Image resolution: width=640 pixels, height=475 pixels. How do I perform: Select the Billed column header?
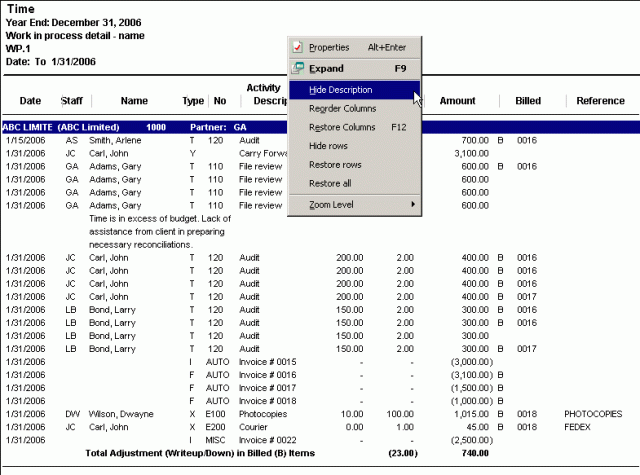coord(528,101)
